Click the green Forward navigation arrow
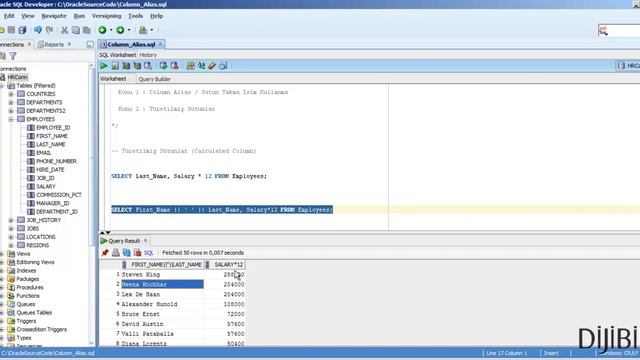The width and height of the screenshot is (640, 360). tap(120, 30)
